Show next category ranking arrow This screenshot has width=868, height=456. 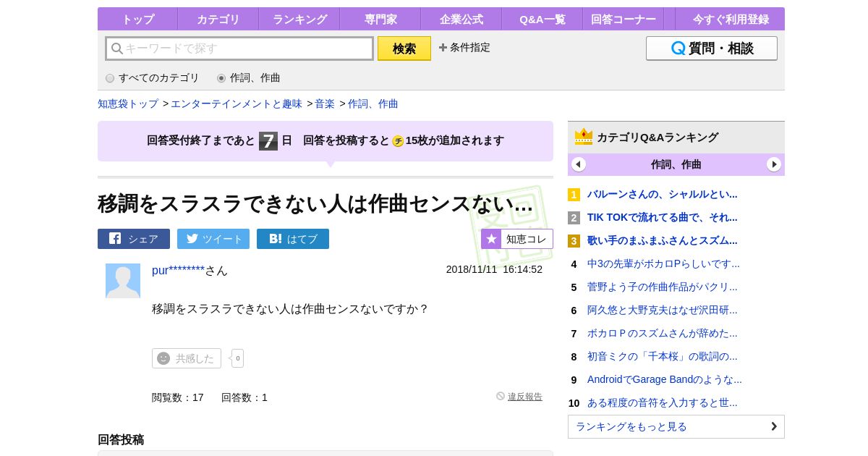pos(774,164)
